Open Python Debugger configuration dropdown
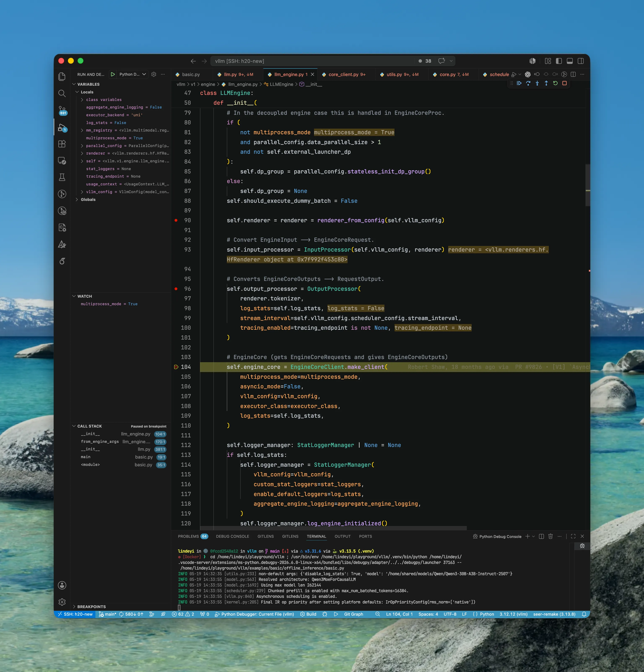 [132, 74]
